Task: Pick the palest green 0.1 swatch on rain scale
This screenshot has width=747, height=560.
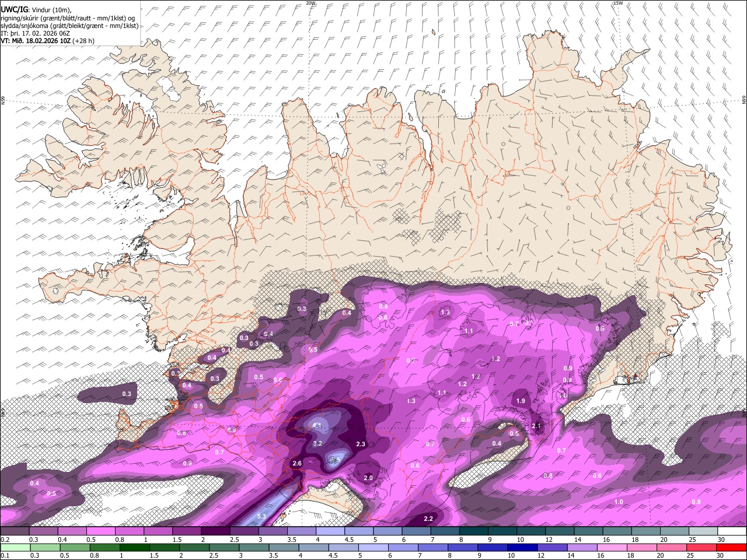Action: (15, 548)
